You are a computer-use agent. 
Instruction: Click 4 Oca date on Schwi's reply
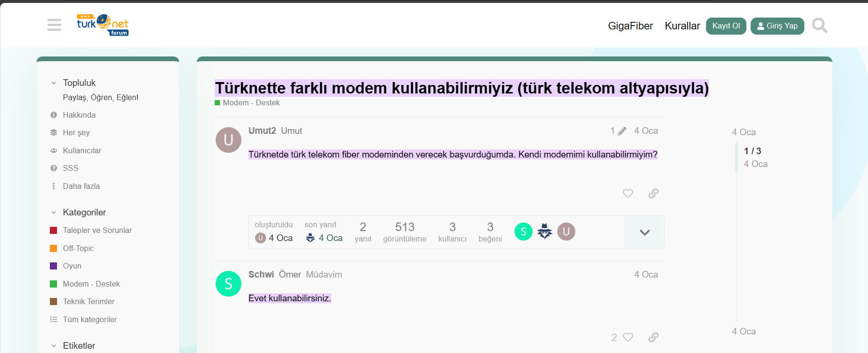click(646, 275)
